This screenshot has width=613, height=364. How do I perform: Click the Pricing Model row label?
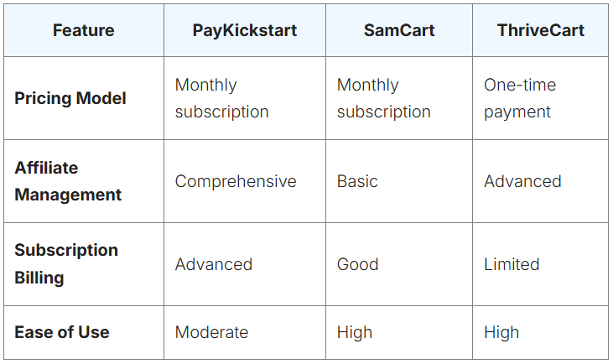coord(70,98)
